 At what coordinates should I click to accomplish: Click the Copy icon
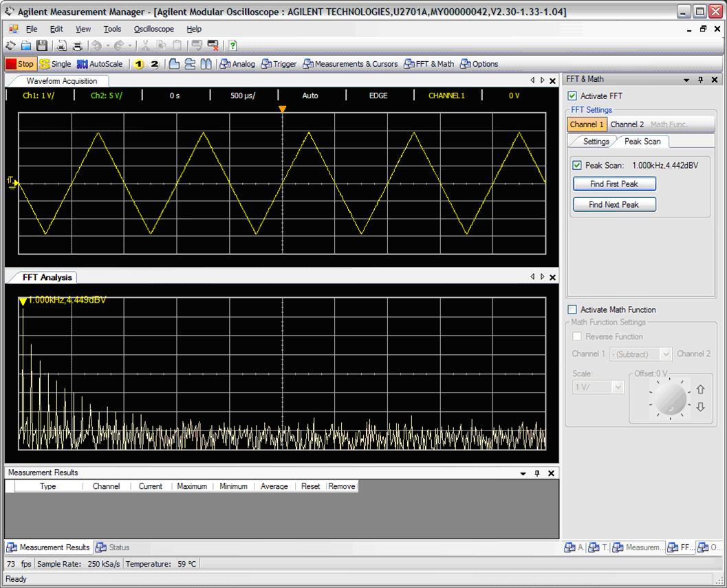pos(161,45)
